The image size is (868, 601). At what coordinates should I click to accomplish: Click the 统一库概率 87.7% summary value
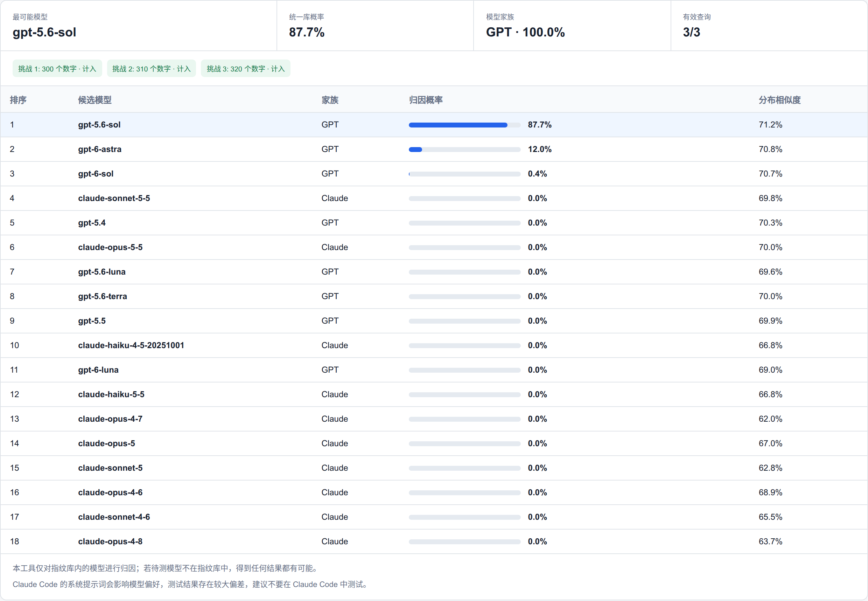pyautogui.click(x=307, y=32)
